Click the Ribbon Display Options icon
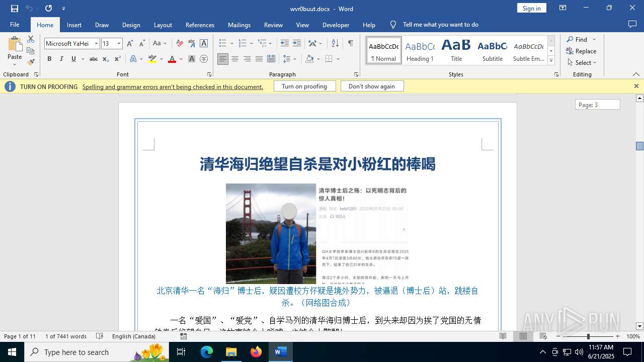 [563, 8]
